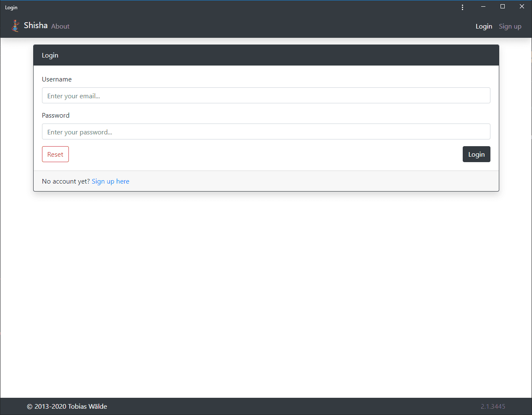Click the red Reset button

click(55, 154)
